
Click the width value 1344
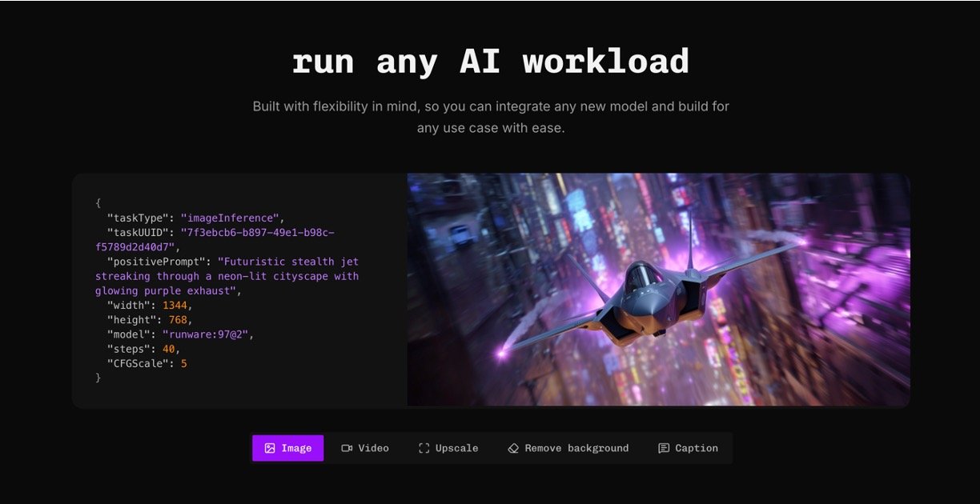point(175,305)
